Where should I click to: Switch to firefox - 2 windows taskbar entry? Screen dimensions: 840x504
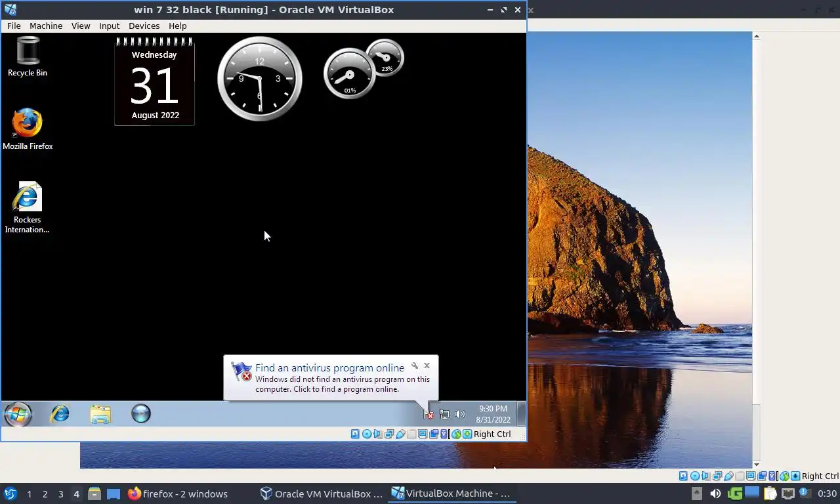[x=178, y=493]
